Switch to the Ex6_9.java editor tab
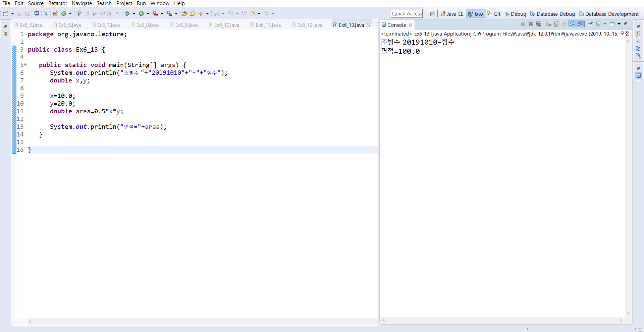The image size is (644, 332). click(184, 25)
